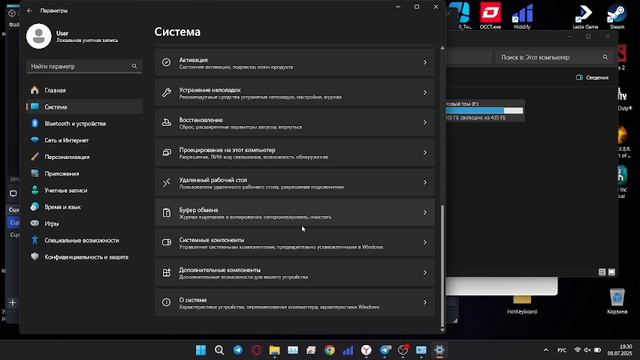Click the info icon for О системе
Screen dimensions: 640x360
(166, 302)
